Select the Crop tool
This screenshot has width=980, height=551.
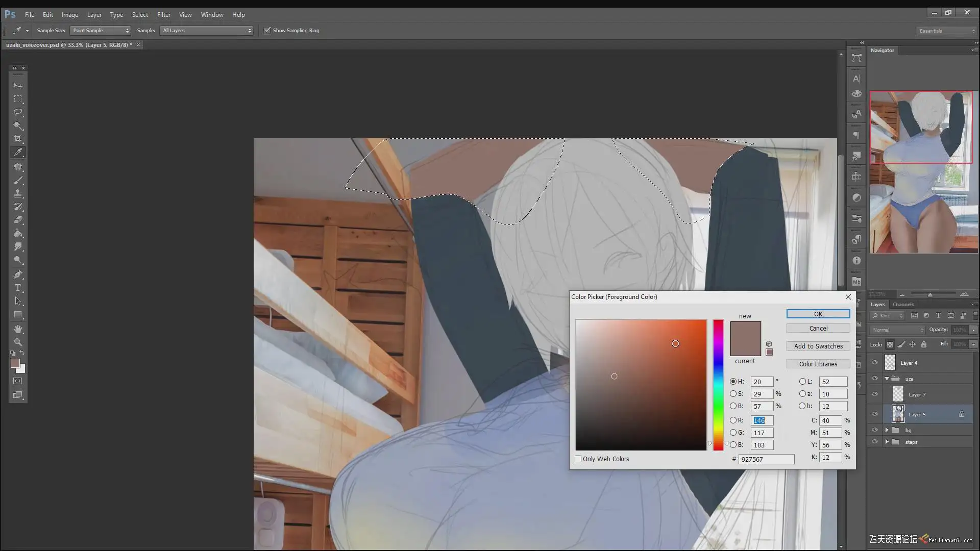point(18,139)
